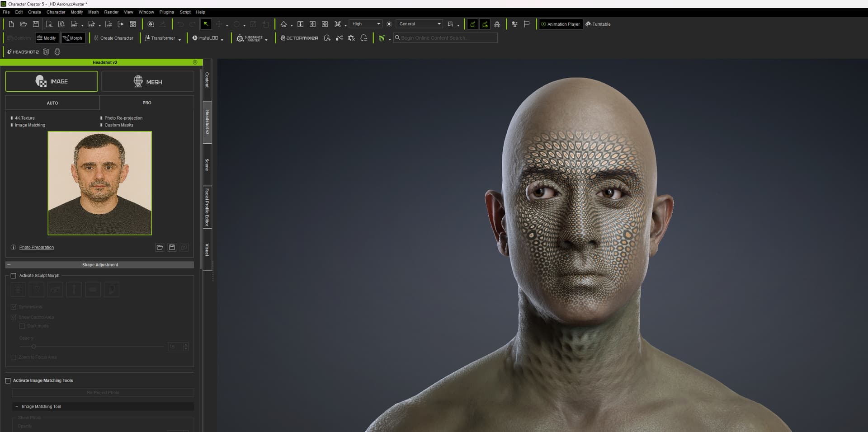Screen dimensions: 868x432
Task: Open the Photo Preparation link
Action: pyautogui.click(x=36, y=247)
